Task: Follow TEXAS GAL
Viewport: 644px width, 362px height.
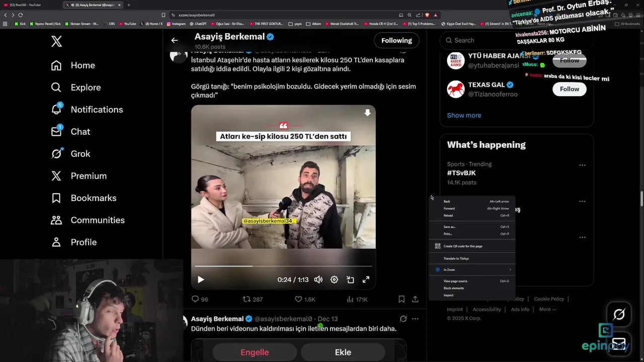Action: [570, 89]
